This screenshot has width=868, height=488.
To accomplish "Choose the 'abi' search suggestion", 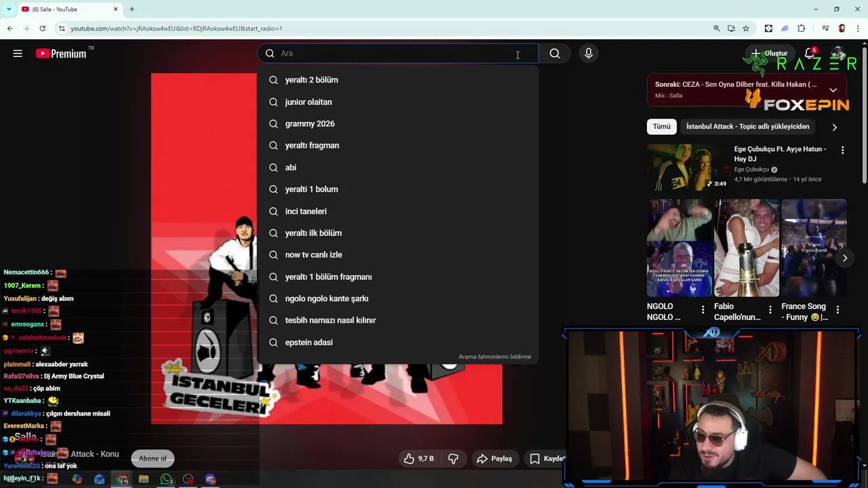I will click(397, 167).
